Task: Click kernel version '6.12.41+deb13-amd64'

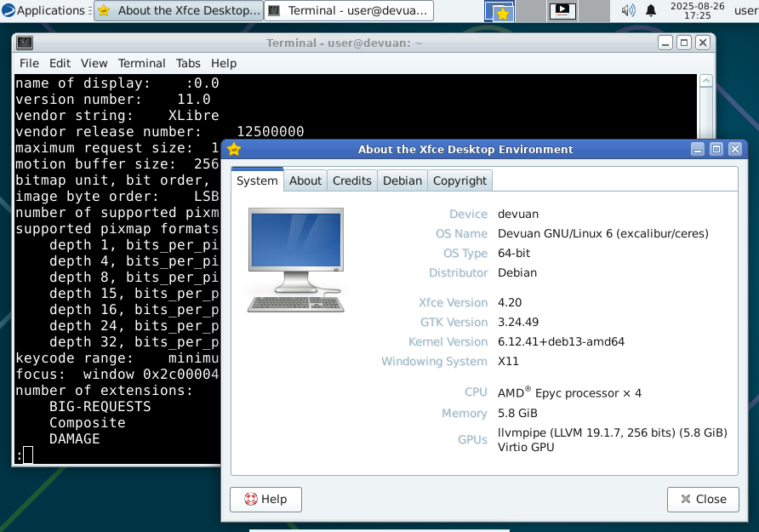Action: (x=561, y=342)
